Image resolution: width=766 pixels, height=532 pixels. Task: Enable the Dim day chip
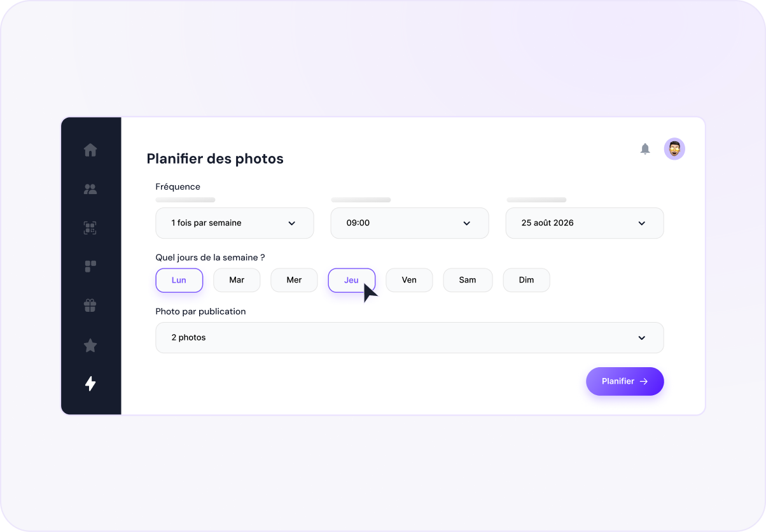point(526,280)
